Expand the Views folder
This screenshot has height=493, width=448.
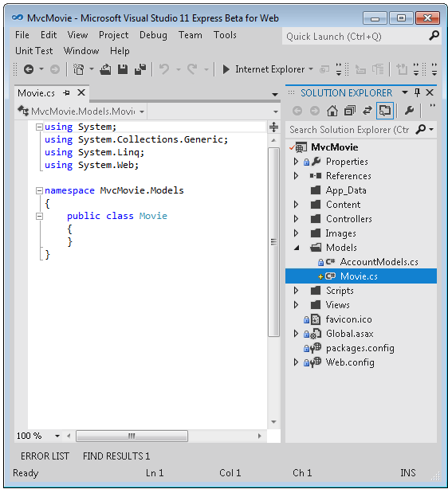(x=296, y=305)
